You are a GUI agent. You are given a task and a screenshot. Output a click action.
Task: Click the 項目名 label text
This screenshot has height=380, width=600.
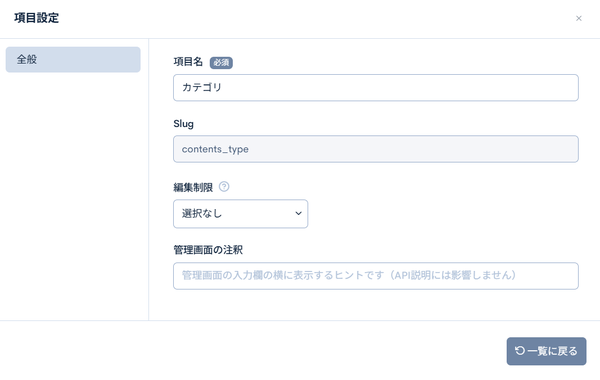click(x=188, y=62)
